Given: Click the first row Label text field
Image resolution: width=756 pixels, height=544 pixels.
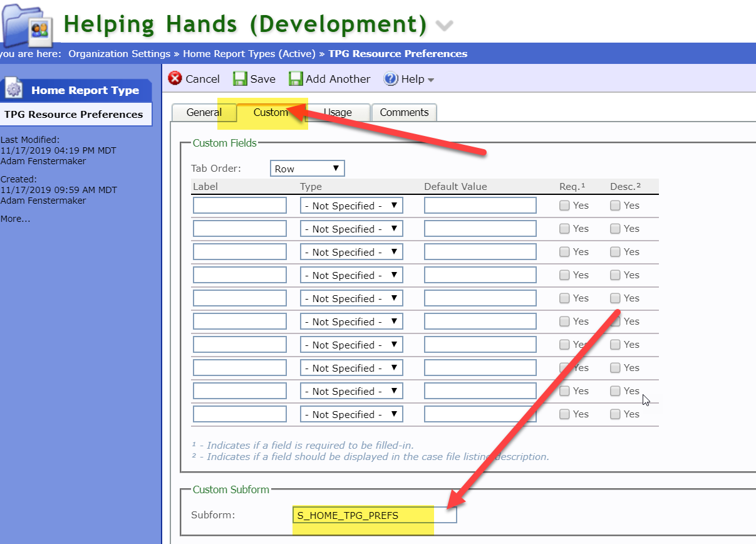Looking at the screenshot, I should click(240, 206).
